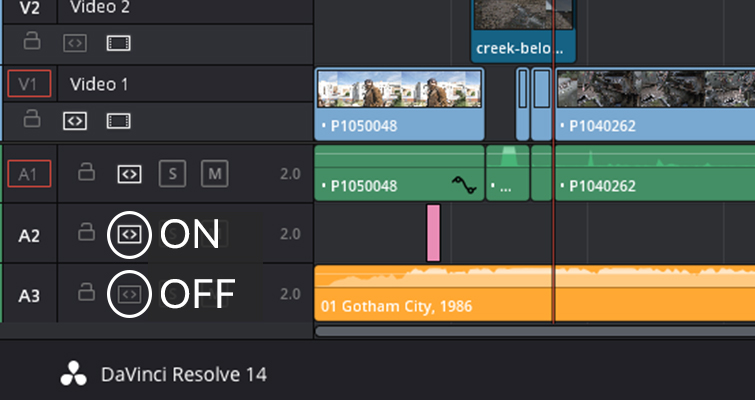Disable the Video 1 track filmstrip icon
Screen dimensions: 755x400
118,120
